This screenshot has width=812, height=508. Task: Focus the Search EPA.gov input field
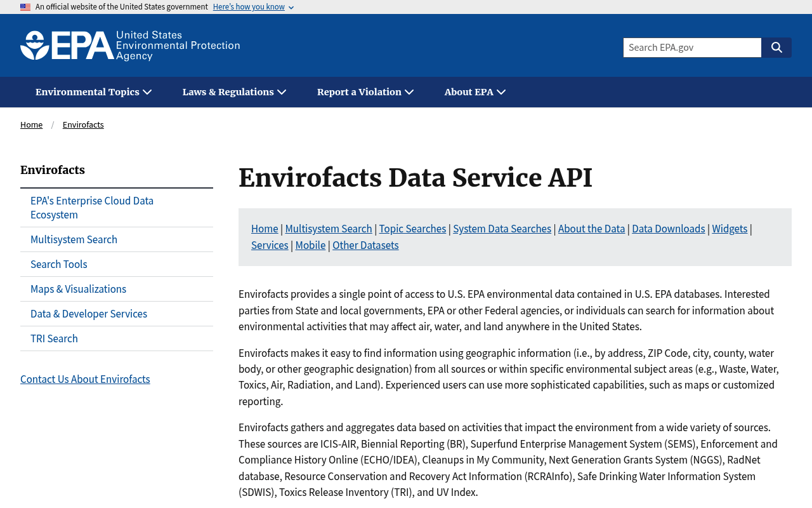pos(692,48)
